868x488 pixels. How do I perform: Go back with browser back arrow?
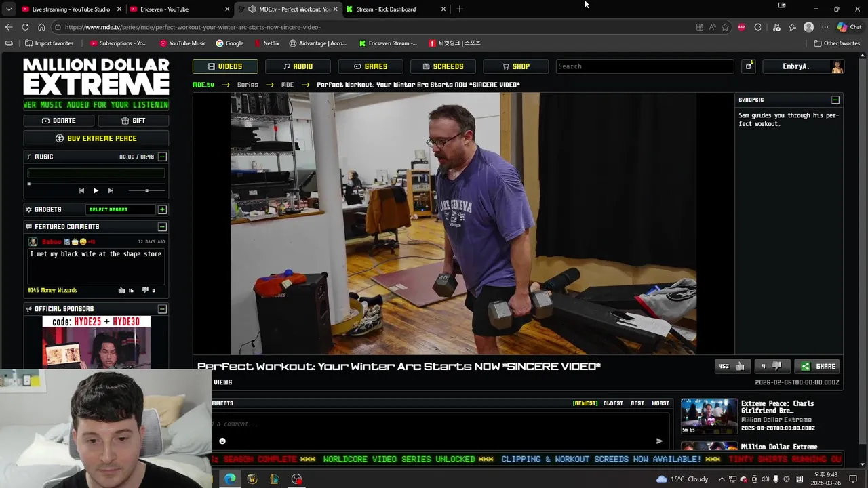pyautogui.click(x=8, y=27)
